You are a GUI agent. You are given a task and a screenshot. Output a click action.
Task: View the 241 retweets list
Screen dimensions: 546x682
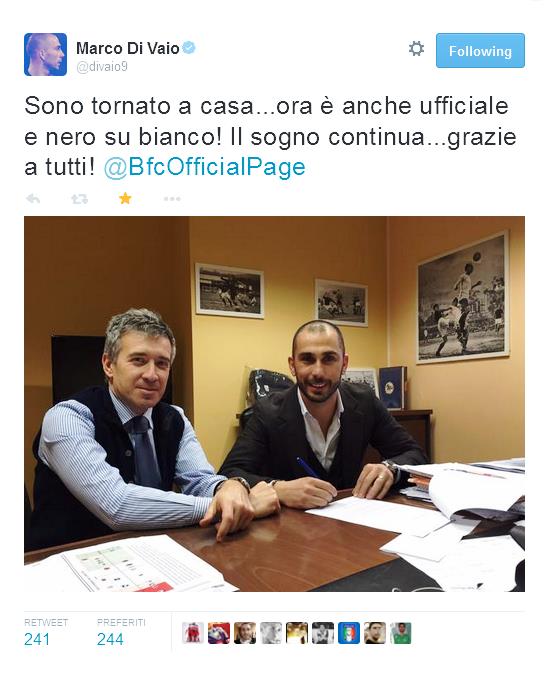(x=46, y=632)
